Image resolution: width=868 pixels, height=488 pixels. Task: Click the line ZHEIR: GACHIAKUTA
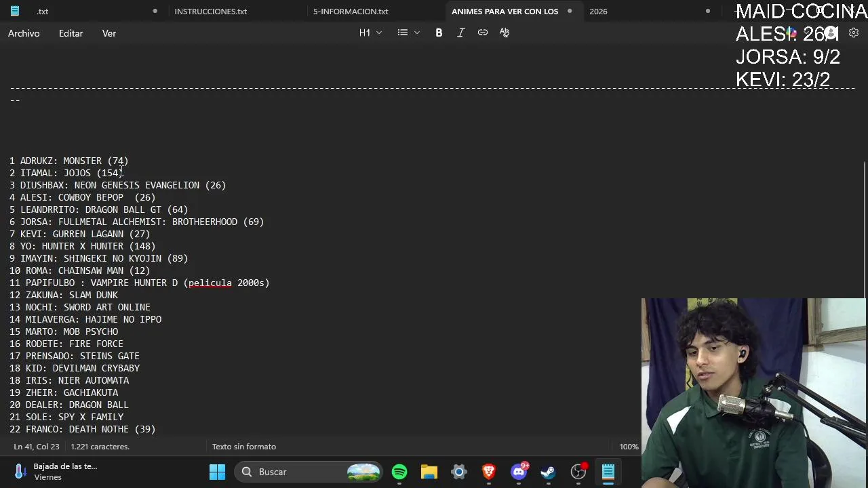[x=64, y=392]
